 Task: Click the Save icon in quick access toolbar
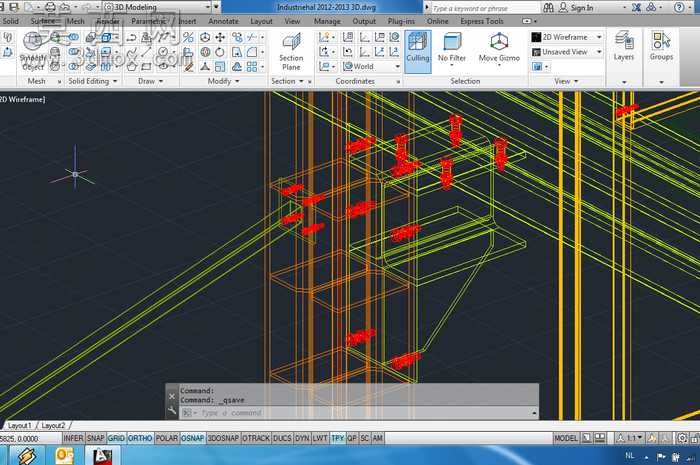tap(14, 7)
